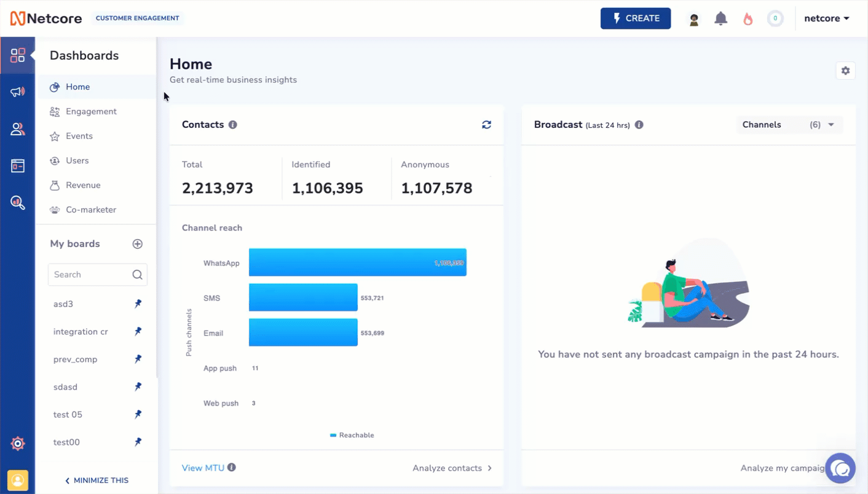Select Events in the Dashboards menu
The image size is (868, 494).
[x=81, y=136]
